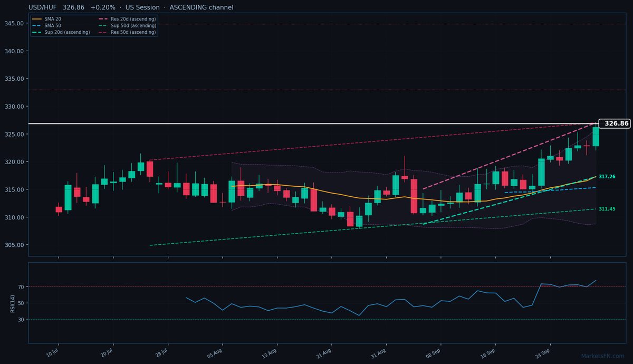633x364 pixels.
Task: Click the 305.00 price axis label
Action: (15, 245)
